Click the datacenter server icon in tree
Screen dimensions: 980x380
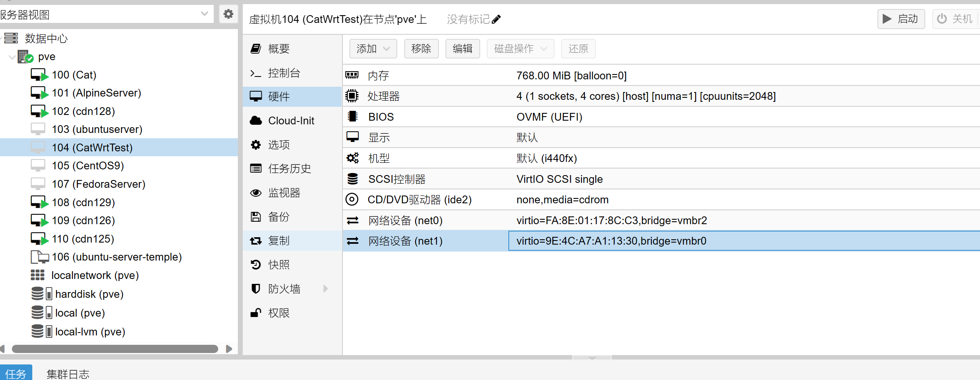tap(11, 38)
